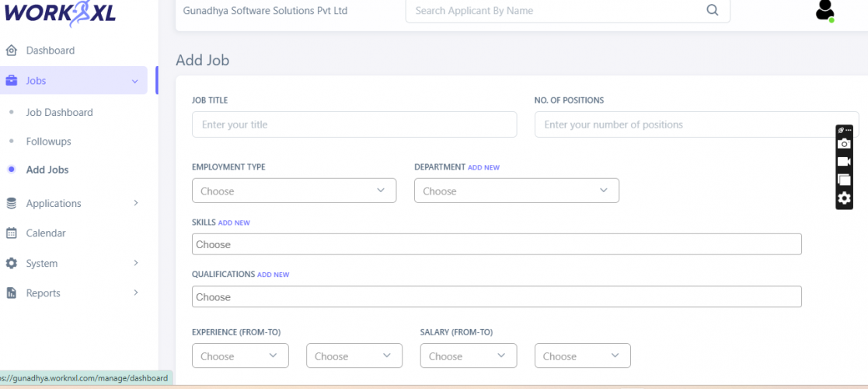
Task: Click Add New link next to Qualifications
Action: [x=274, y=275]
